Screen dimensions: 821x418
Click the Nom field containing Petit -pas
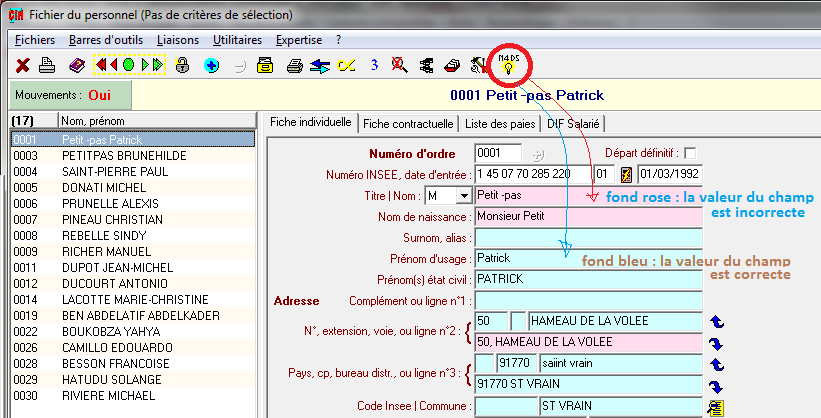coord(588,195)
